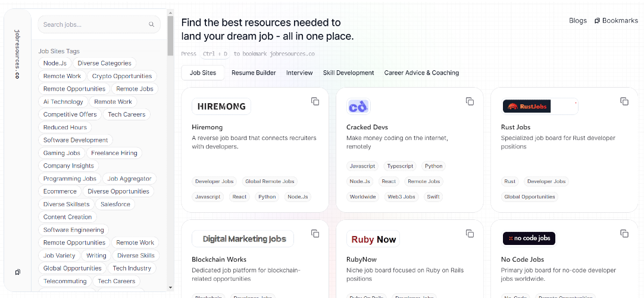Viewport: 644px width, 298px height.
Task: Click the bookmark icon at sidebar bottom
Action: click(x=18, y=272)
